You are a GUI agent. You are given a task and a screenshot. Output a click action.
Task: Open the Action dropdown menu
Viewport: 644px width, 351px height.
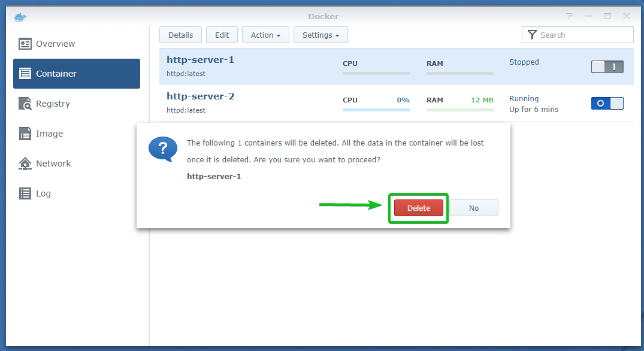click(265, 35)
